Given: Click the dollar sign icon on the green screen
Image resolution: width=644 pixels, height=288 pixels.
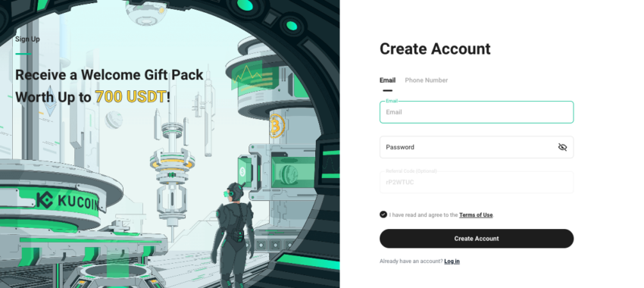Looking at the screenshot, I should (x=242, y=171).
